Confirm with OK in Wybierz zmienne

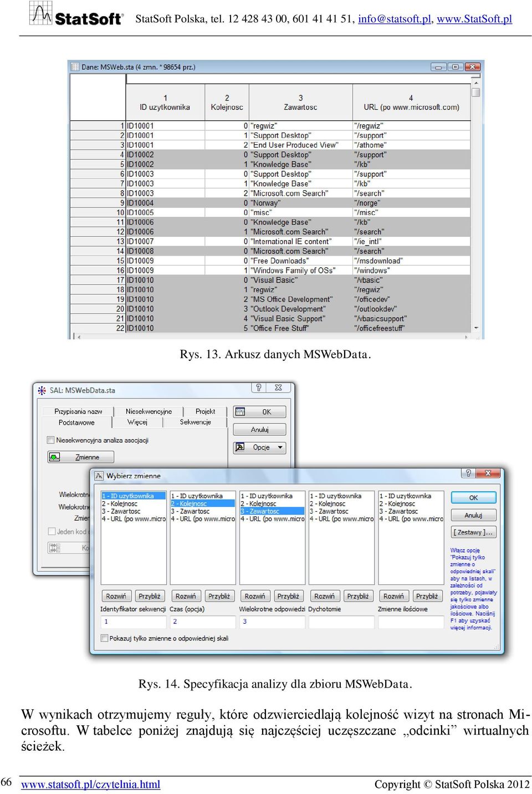click(473, 498)
